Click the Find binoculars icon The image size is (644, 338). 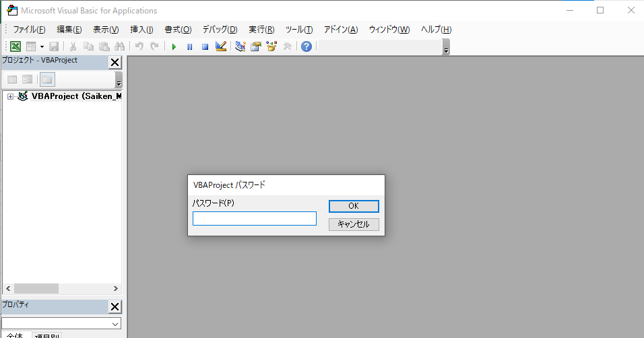(119, 46)
